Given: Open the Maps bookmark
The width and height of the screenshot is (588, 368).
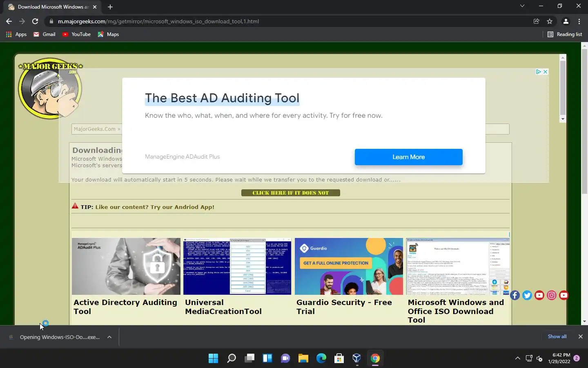Looking at the screenshot, I should pos(108,34).
